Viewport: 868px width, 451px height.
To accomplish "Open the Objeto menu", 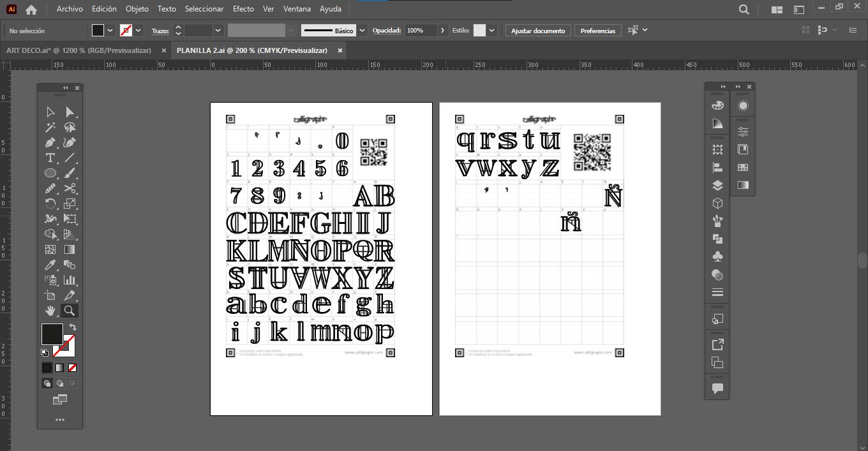I will point(137,9).
